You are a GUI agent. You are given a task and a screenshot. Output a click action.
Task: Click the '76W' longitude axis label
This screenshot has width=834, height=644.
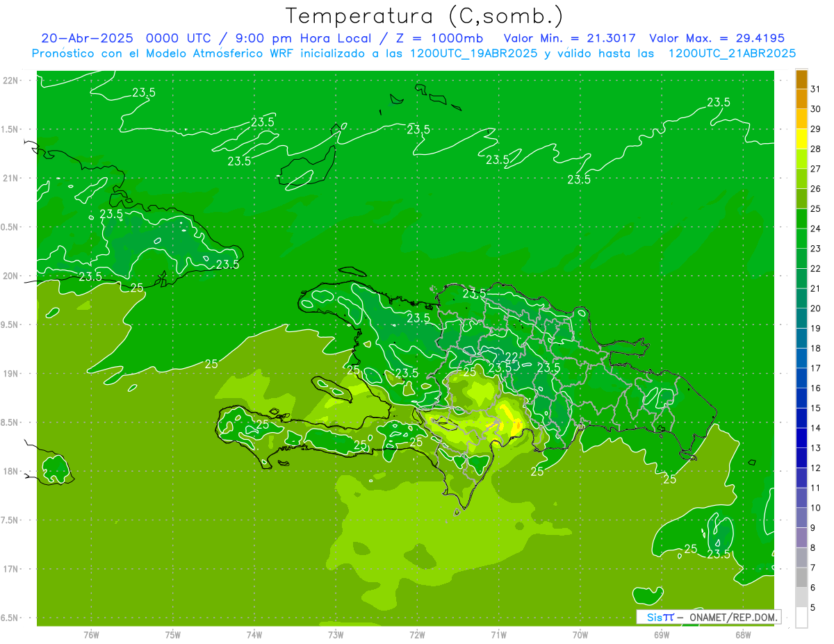[91, 635]
